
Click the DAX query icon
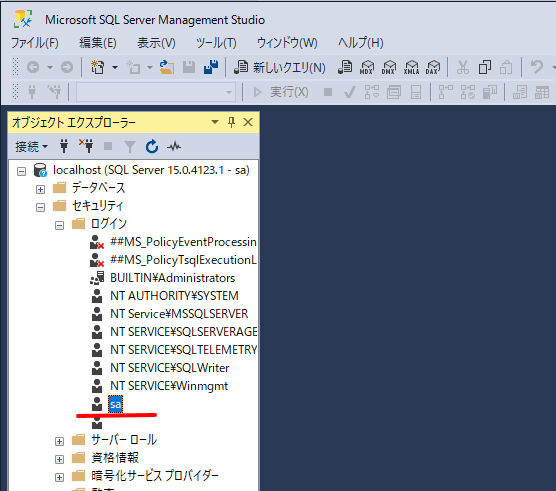coord(433,67)
